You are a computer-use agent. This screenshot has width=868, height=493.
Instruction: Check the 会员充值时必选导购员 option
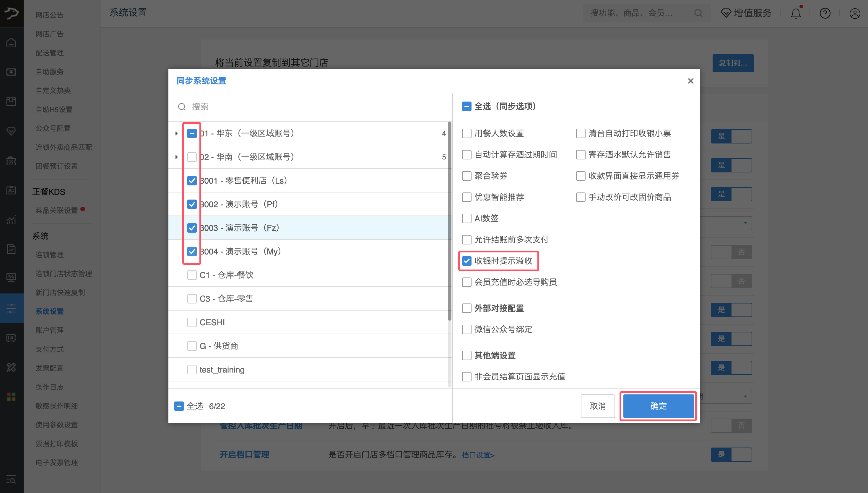[466, 282]
